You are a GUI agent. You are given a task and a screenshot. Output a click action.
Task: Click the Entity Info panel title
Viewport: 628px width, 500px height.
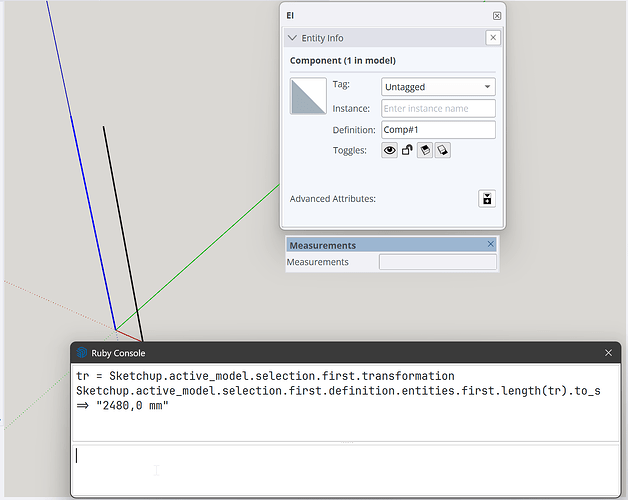322,38
